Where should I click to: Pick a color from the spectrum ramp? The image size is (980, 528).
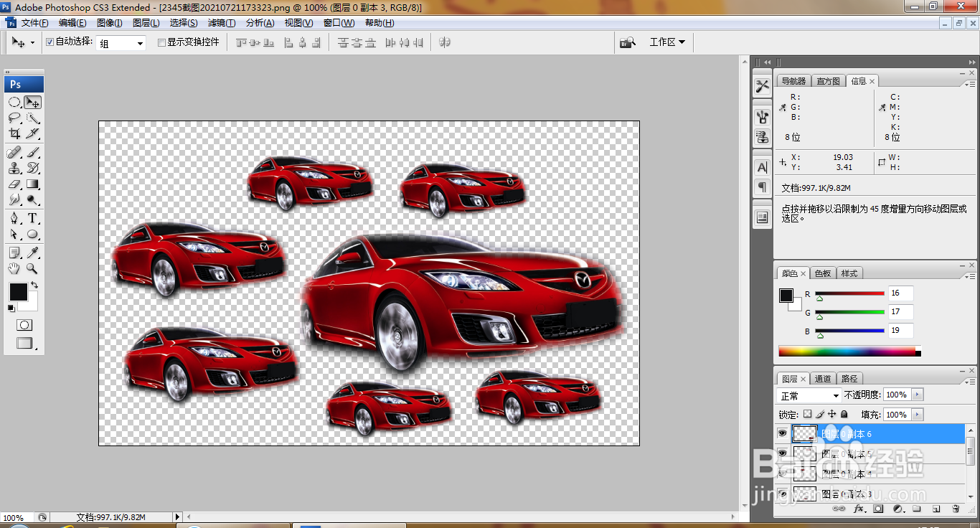pyautogui.click(x=849, y=352)
